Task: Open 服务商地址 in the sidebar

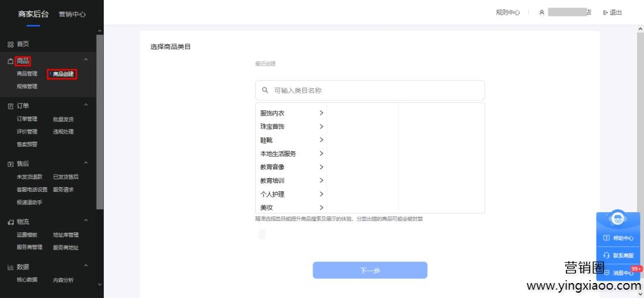Action: coord(66,247)
